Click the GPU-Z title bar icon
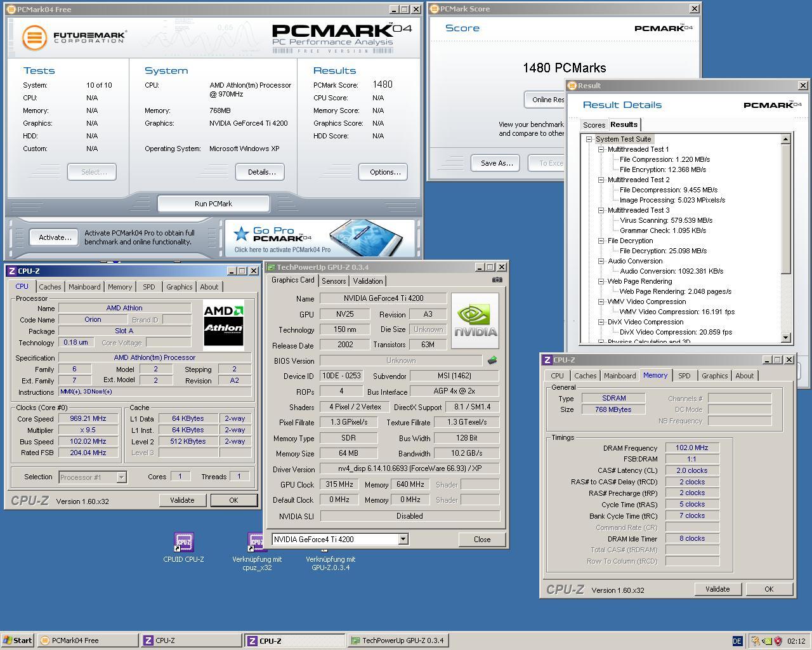 tap(272, 267)
